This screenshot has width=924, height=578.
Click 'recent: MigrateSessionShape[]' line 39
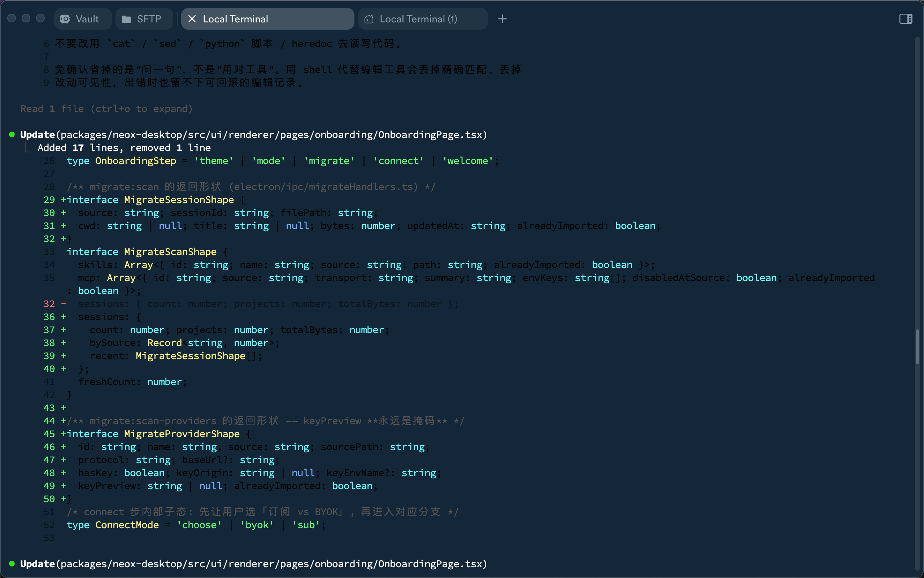176,355
